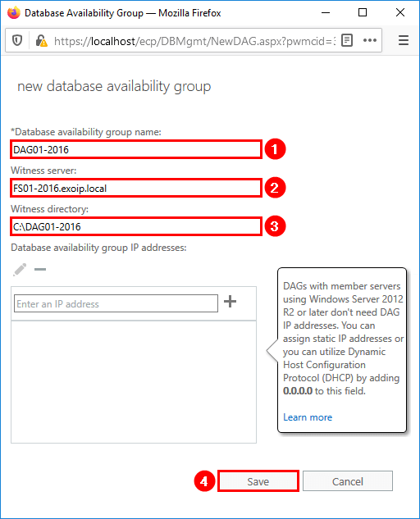Image resolution: width=420 pixels, height=519 pixels.
Task: Click the tracking protection shield icon
Action: tap(17, 40)
